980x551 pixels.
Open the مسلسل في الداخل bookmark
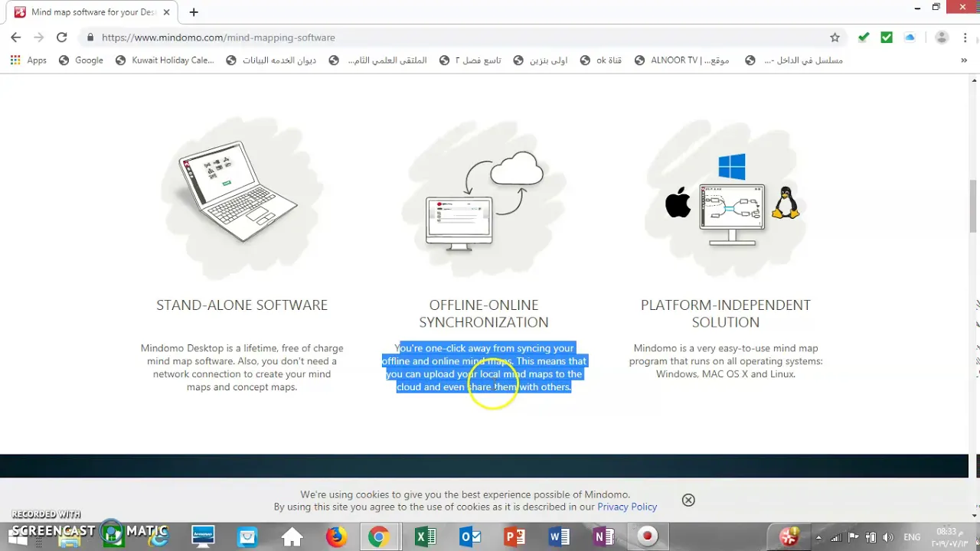pyautogui.click(x=794, y=60)
